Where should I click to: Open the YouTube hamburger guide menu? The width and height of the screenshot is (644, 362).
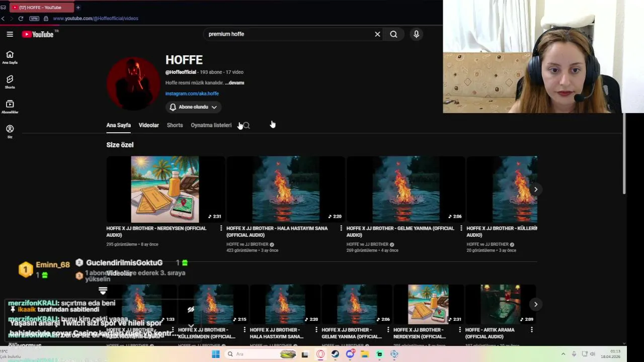pos(10,34)
